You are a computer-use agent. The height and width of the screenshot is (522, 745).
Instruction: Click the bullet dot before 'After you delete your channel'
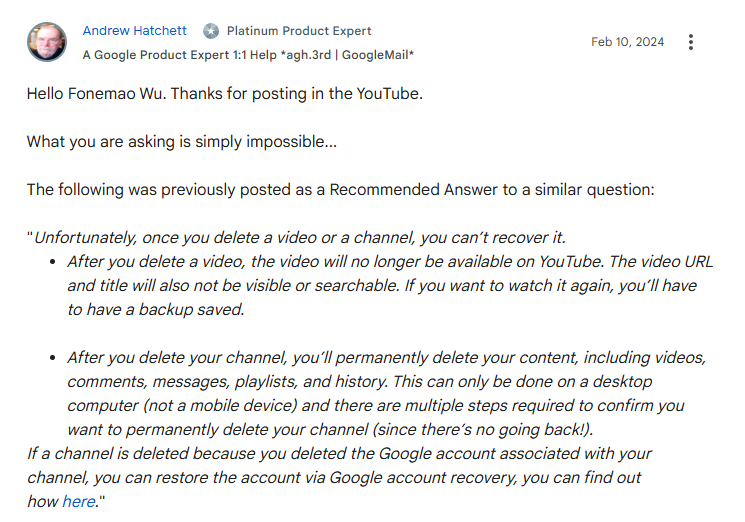tap(53, 358)
